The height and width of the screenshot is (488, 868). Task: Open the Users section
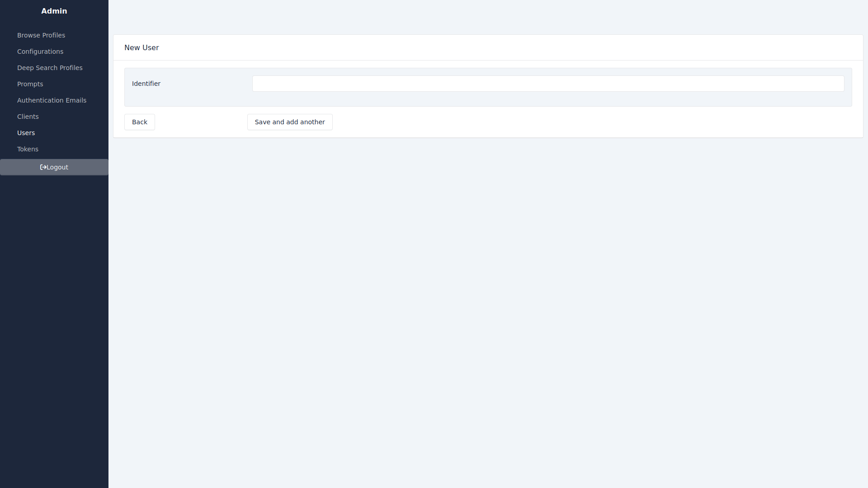pyautogui.click(x=26, y=133)
